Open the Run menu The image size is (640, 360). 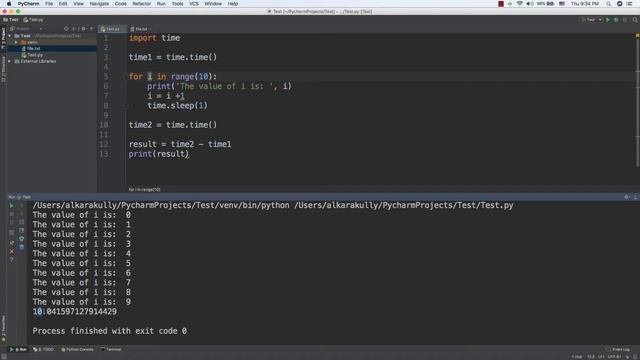(161, 4)
